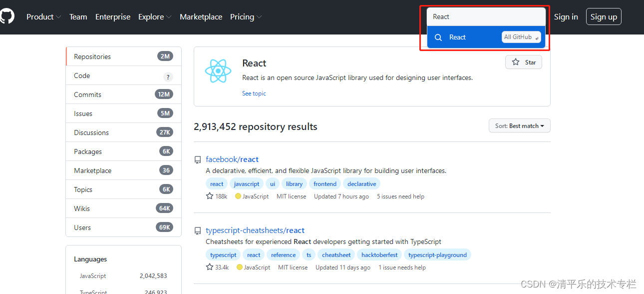Viewport: 644px width, 294px height.
Task: Open 1 issue needs help link
Action: pyautogui.click(x=402, y=267)
